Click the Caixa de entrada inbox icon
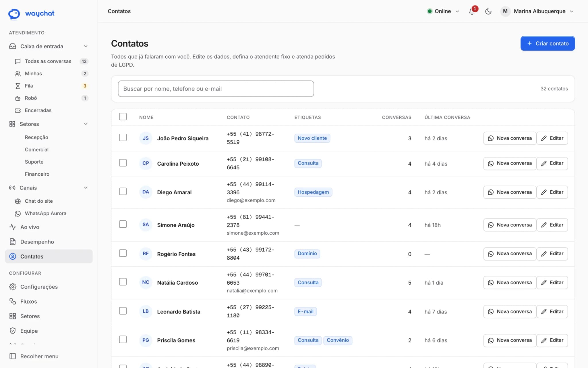588x368 pixels. pos(13,46)
